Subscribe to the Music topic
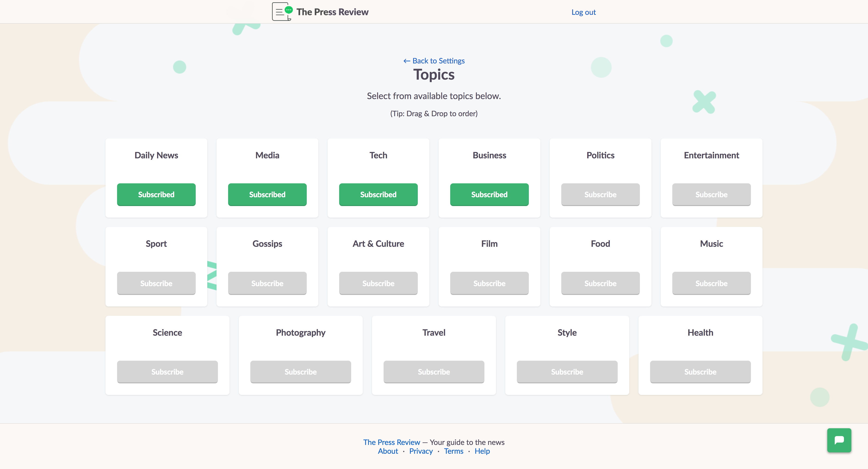868x469 pixels. pos(711,283)
